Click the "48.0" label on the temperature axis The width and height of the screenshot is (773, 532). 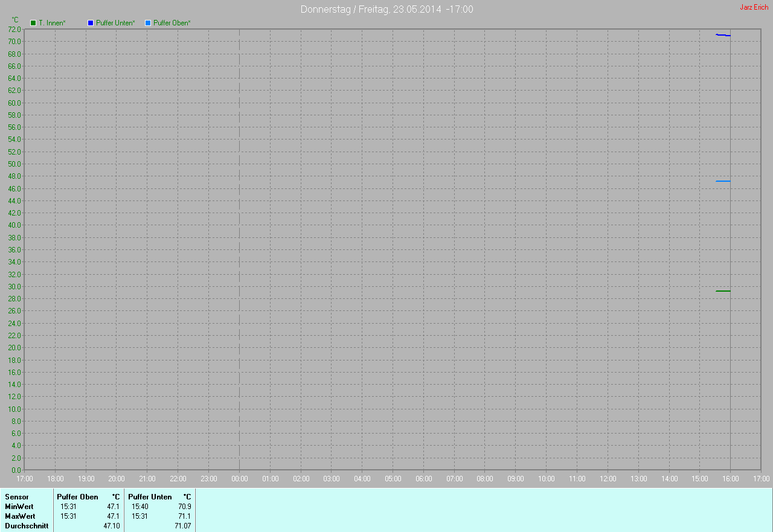coord(15,176)
